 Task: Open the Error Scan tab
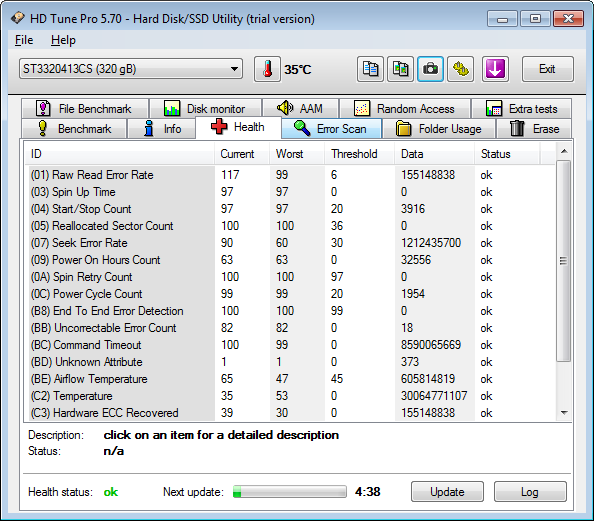(331, 129)
